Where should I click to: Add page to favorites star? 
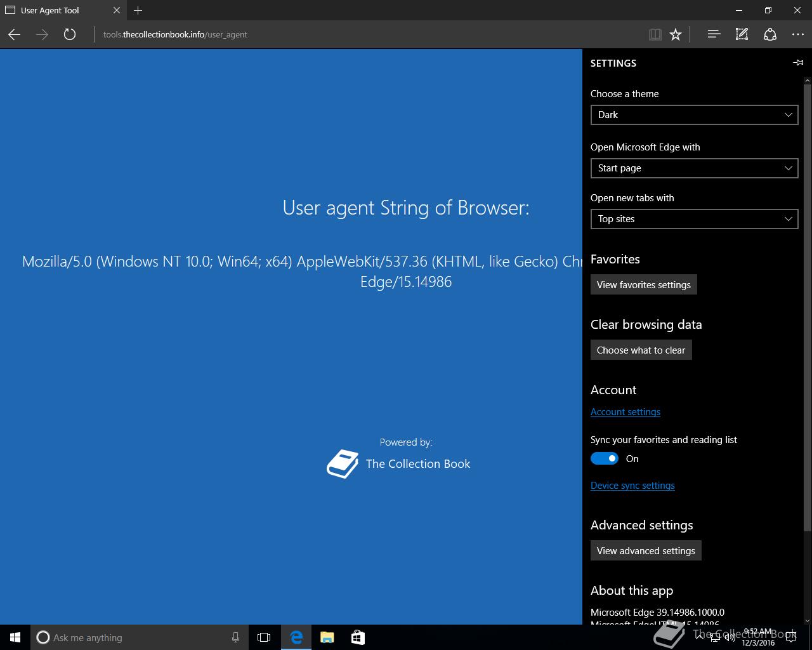point(676,35)
